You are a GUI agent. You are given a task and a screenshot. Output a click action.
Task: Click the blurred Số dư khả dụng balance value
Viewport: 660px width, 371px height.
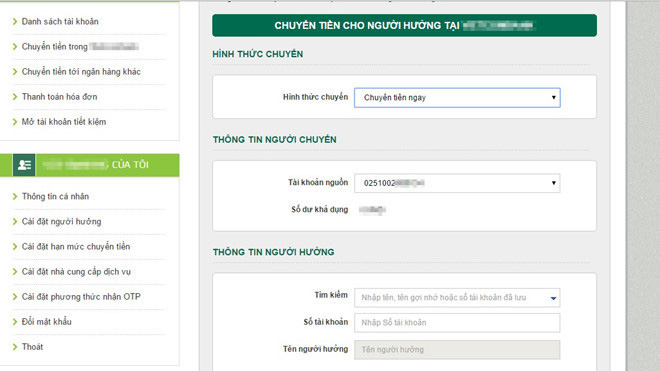pyautogui.click(x=372, y=210)
